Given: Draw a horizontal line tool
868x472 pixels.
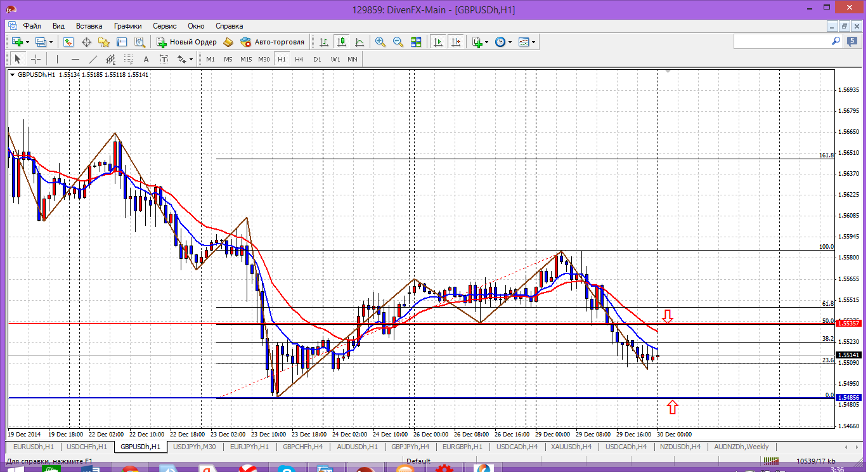Looking at the screenshot, I should [x=75, y=59].
